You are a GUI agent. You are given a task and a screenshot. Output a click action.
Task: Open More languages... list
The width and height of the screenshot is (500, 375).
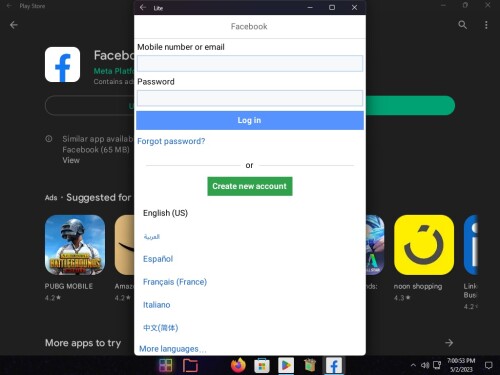(x=173, y=349)
